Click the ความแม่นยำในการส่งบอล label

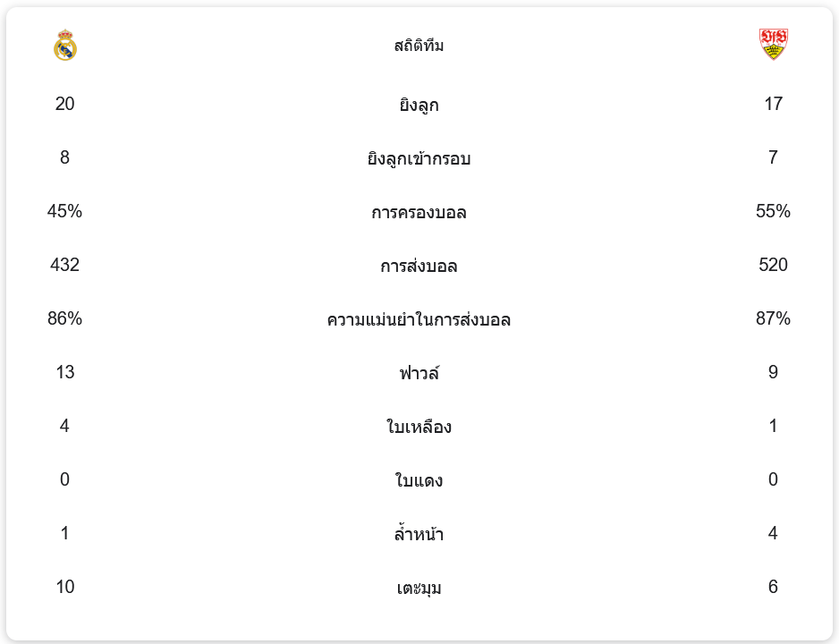click(x=419, y=319)
